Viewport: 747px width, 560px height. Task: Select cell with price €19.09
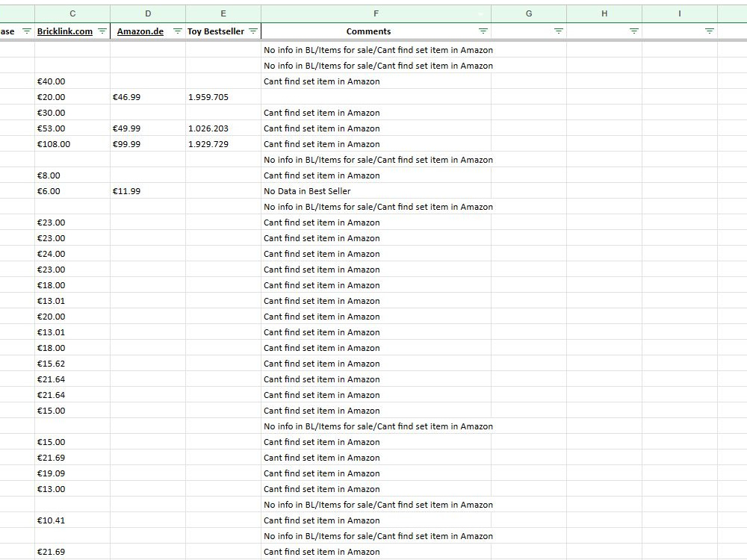72,474
